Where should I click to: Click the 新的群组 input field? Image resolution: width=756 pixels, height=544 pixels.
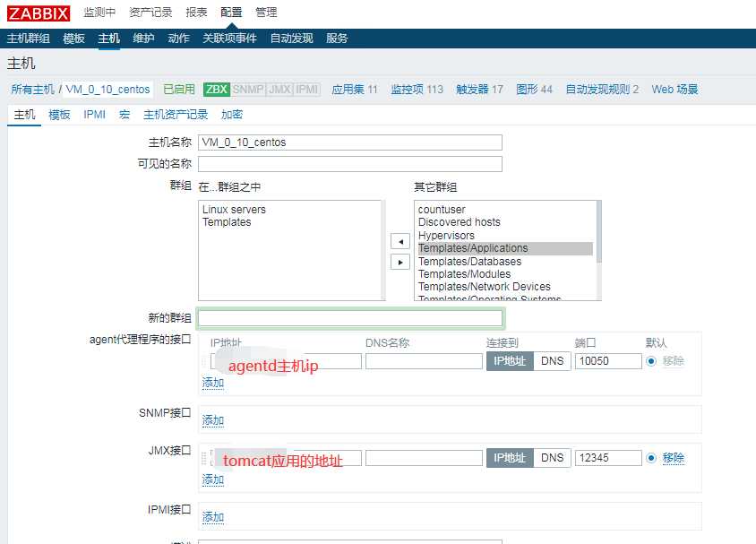pos(350,318)
